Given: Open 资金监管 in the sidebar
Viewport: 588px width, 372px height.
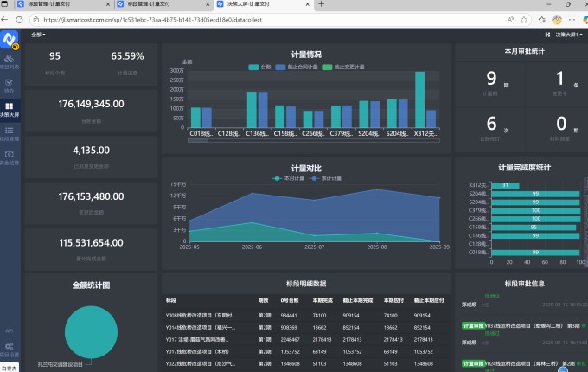Looking at the screenshot, I should 9,157.
